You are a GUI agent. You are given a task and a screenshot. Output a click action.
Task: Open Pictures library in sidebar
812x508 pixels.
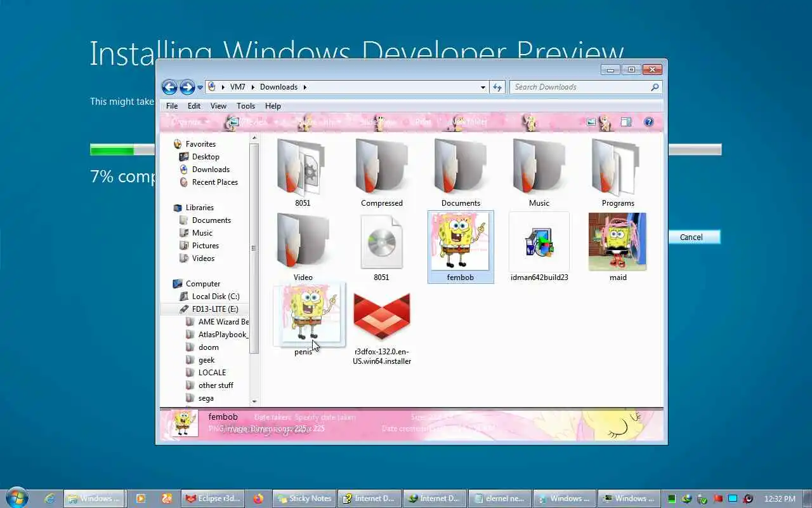click(x=206, y=246)
